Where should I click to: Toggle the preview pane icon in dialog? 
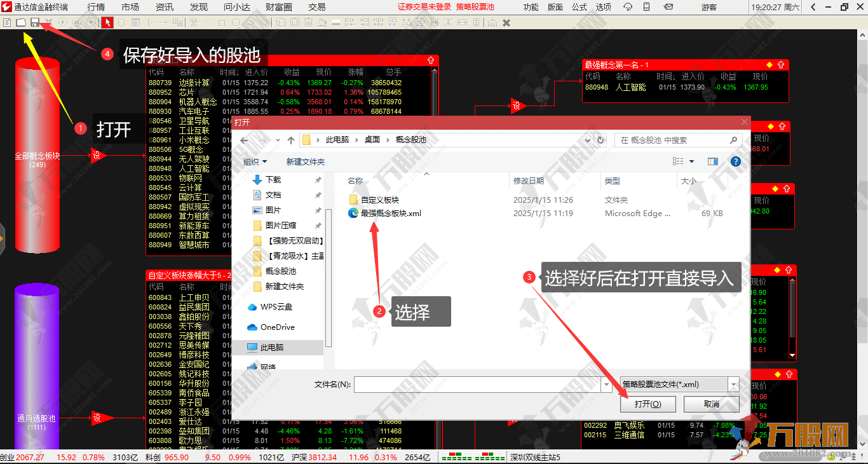(x=712, y=161)
